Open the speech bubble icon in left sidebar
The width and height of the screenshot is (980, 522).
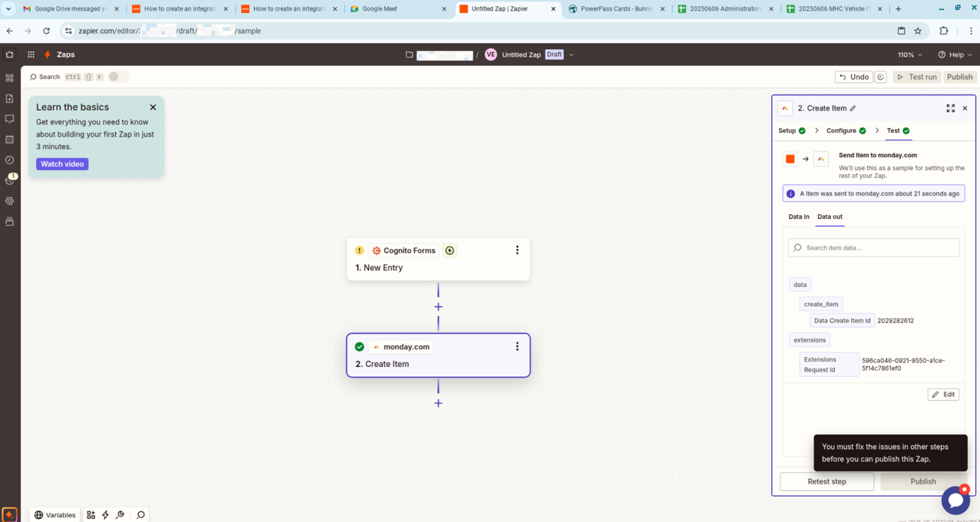click(9, 119)
